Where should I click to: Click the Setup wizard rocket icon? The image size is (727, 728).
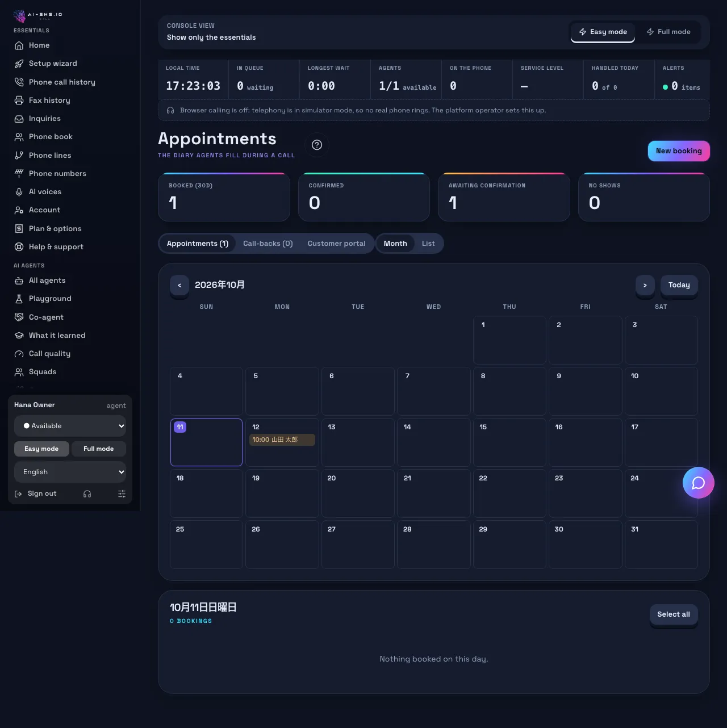pos(19,64)
